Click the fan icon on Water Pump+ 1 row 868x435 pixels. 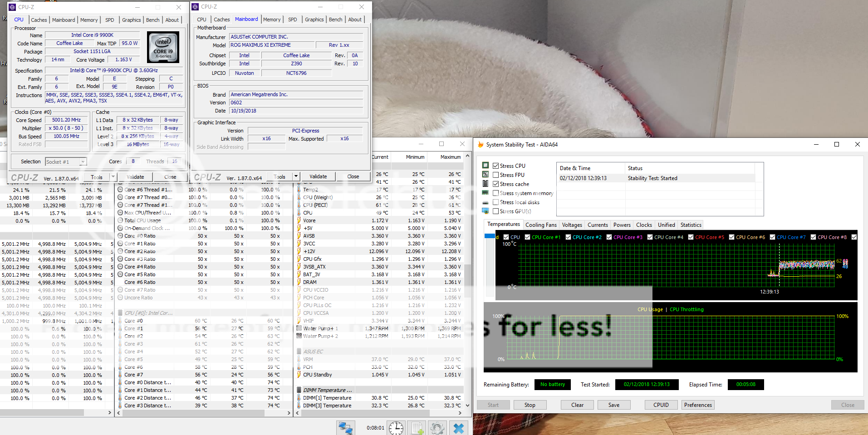click(x=299, y=328)
